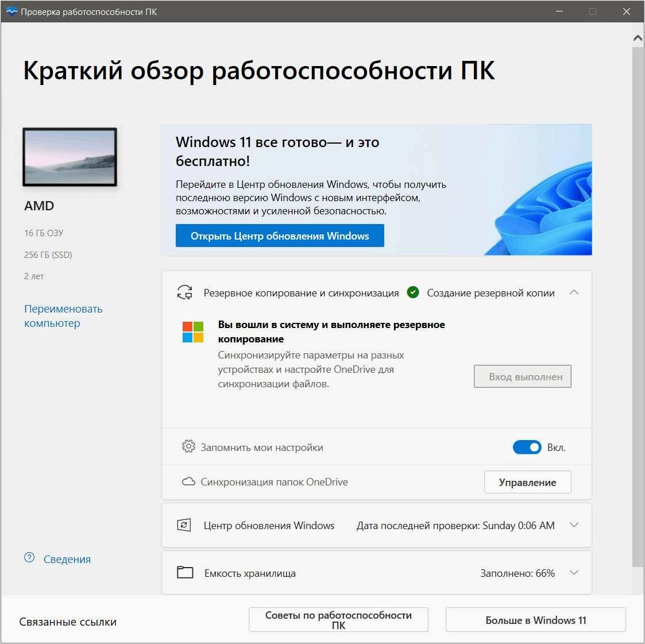The width and height of the screenshot is (645, 644).
Task: Expand the Центр обновления Windows section
Action: [x=574, y=525]
